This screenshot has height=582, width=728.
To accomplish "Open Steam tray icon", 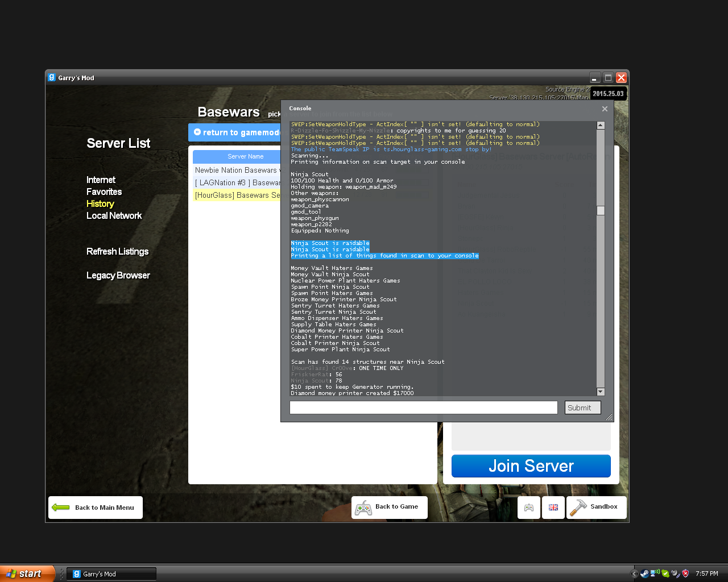I will click(x=645, y=573).
